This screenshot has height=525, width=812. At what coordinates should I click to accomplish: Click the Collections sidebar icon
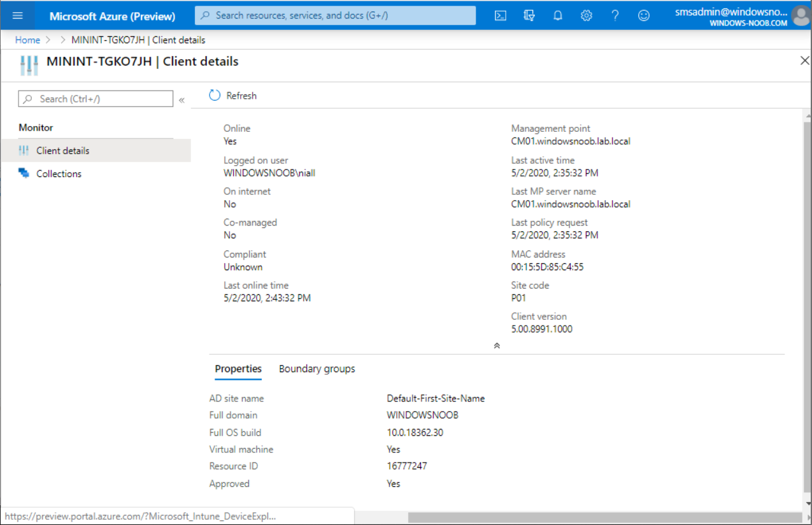(x=24, y=173)
